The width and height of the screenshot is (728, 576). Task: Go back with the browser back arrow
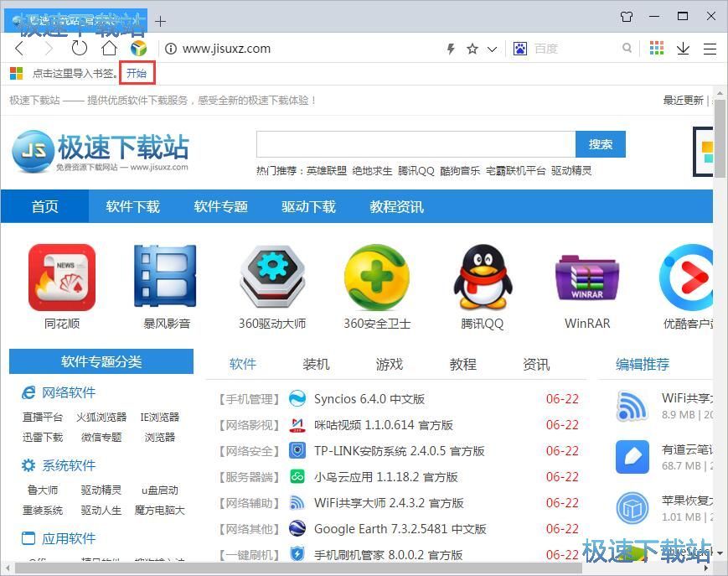[19, 49]
